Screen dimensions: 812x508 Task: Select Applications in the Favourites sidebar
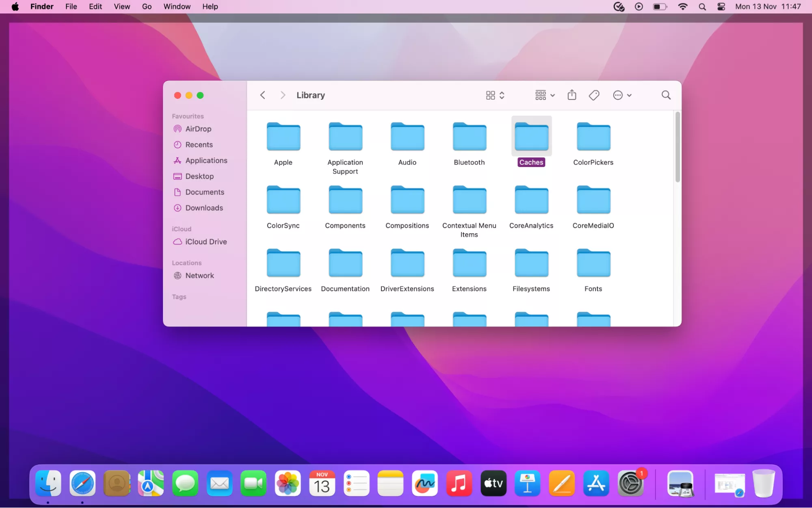[x=206, y=161]
